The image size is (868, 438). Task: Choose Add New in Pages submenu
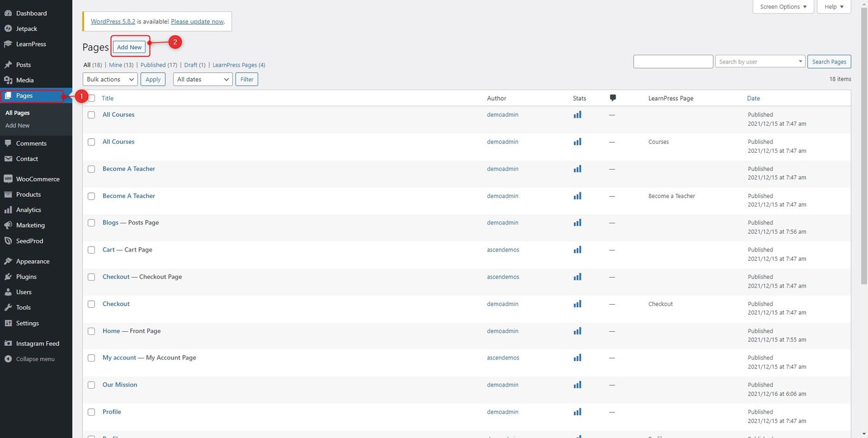pos(17,126)
